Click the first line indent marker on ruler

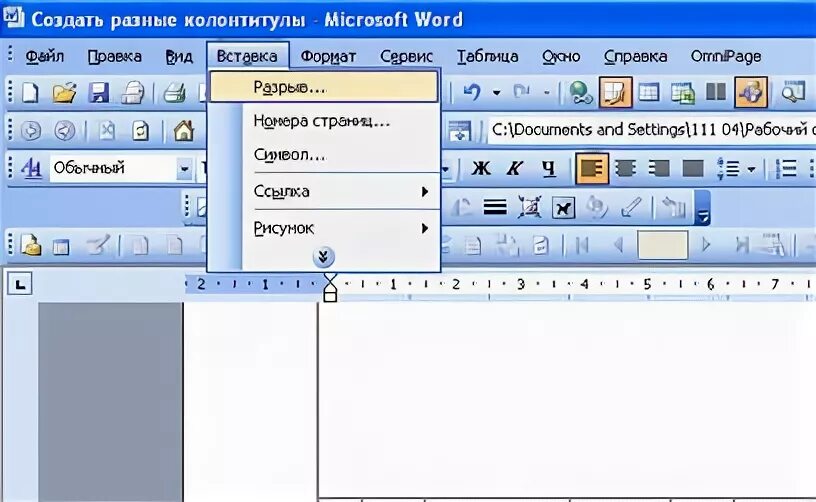330,279
